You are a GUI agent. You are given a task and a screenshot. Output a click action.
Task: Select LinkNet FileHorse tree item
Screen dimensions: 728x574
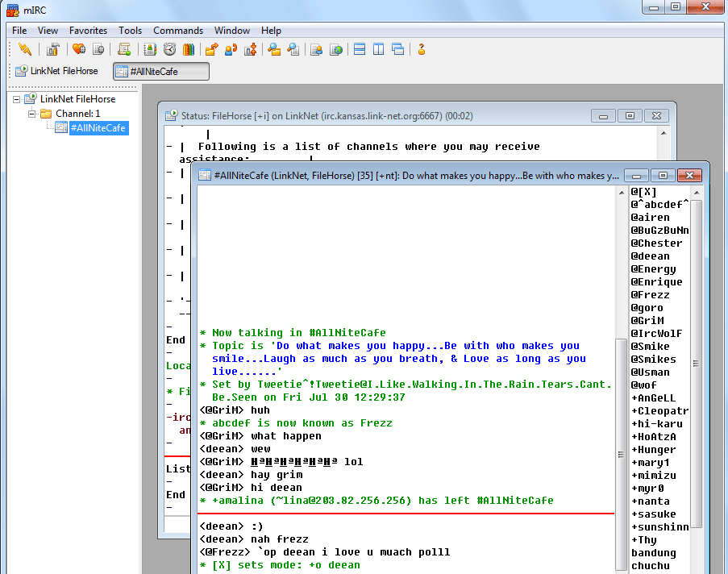(x=77, y=99)
